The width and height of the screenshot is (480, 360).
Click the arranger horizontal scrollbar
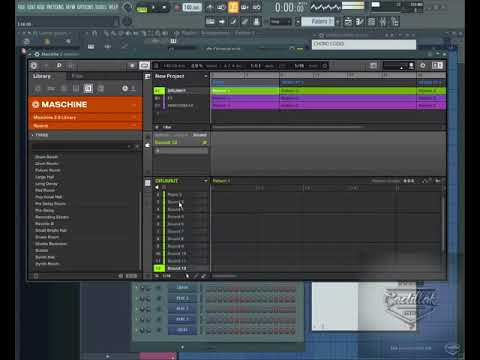pos(288,127)
